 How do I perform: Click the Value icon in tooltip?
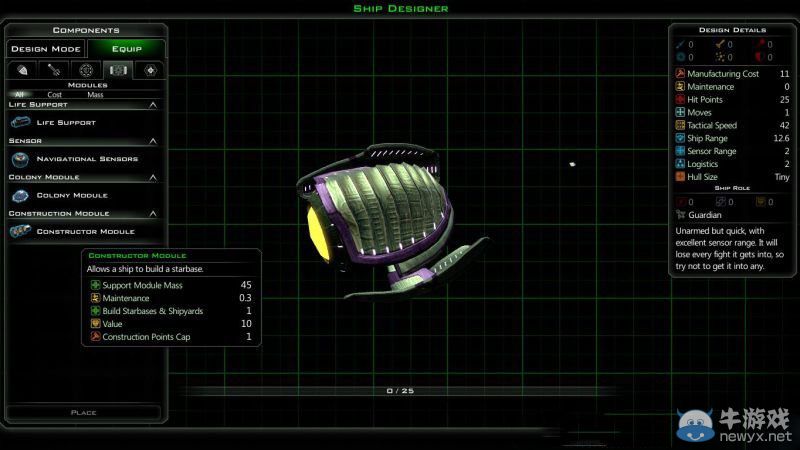95,323
